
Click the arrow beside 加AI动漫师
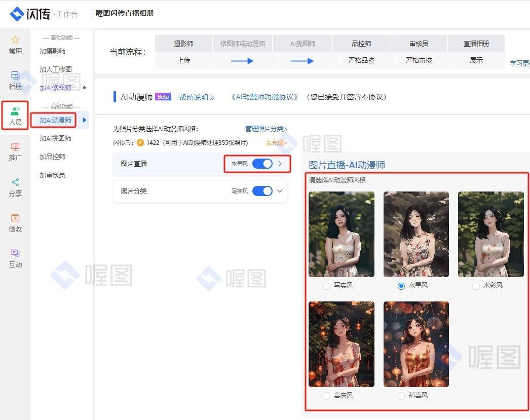pyautogui.click(x=85, y=120)
